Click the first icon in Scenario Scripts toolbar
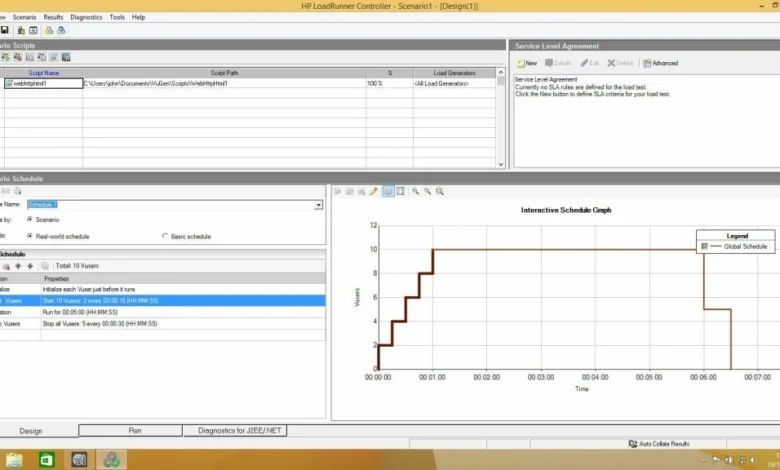The image size is (780, 470). click(5, 57)
